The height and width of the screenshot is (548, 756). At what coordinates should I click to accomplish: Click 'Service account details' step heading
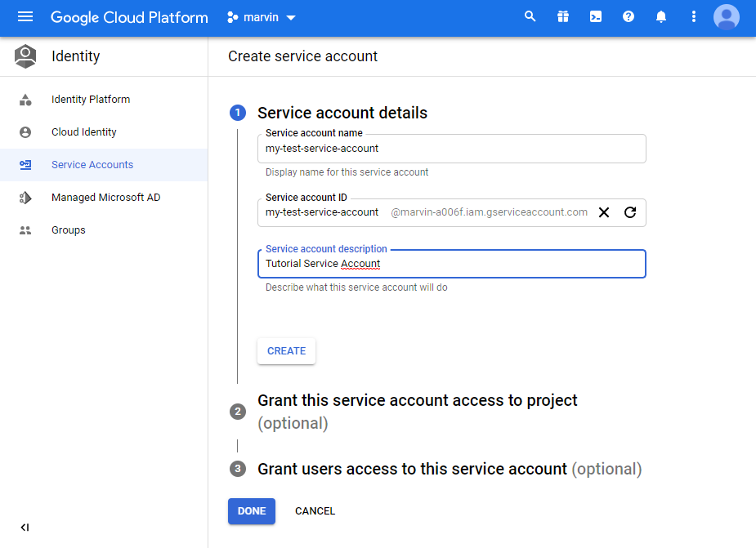tap(342, 113)
